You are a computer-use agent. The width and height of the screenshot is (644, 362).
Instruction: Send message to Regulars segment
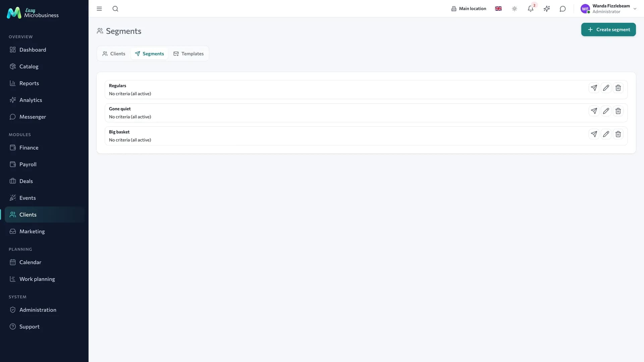(594, 88)
